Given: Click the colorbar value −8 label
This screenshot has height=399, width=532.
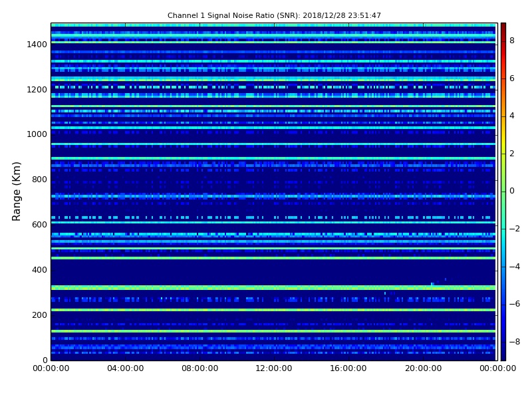Looking at the screenshot, I should (x=515, y=342).
